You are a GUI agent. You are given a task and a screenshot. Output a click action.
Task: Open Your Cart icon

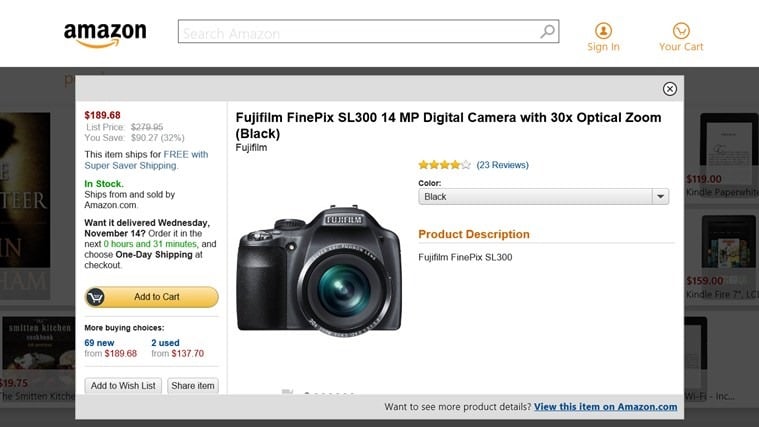[x=681, y=31]
